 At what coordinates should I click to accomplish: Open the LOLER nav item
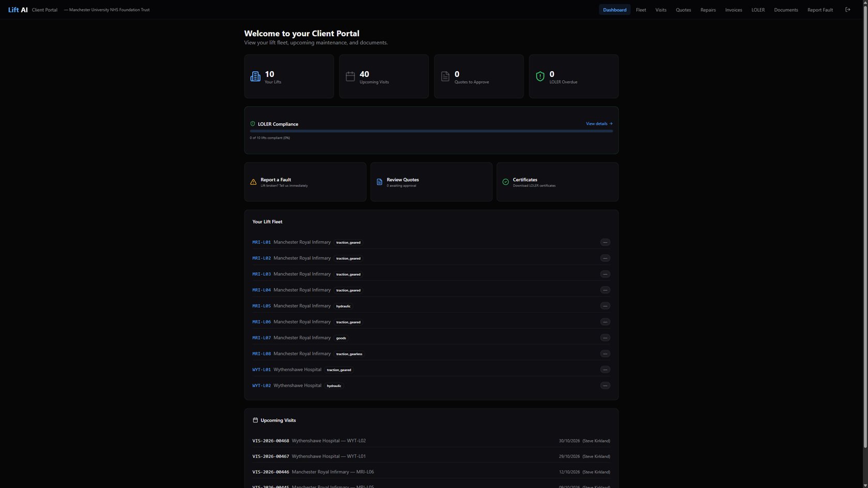pyautogui.click(x=758, y=10)
